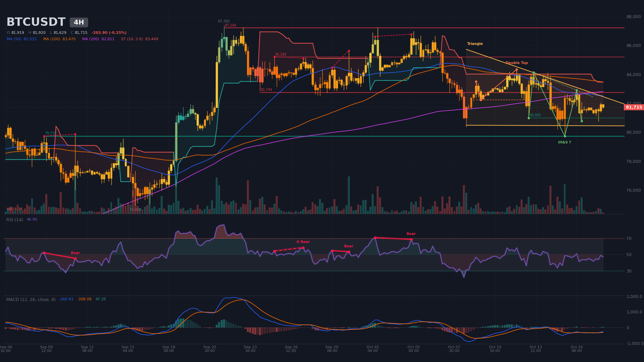Image resolution: width=644 pixels, height=362 pixels.
Task: Click the -203.90 (-0.25%) price change
Action: pyautogui.click(x=109, y=33)
